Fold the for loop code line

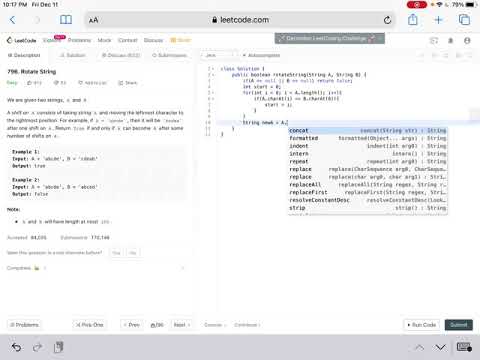(x=213, y=93)
